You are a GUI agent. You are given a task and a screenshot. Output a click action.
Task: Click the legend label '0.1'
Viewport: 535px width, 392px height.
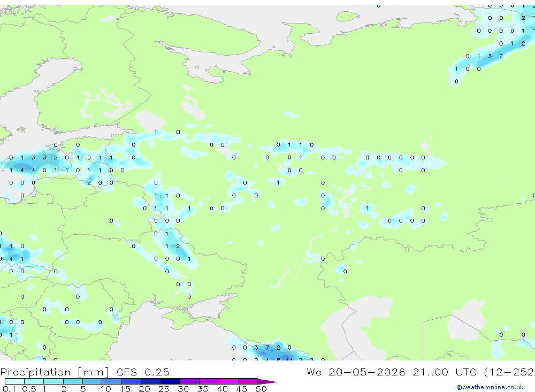click(9, 389)
